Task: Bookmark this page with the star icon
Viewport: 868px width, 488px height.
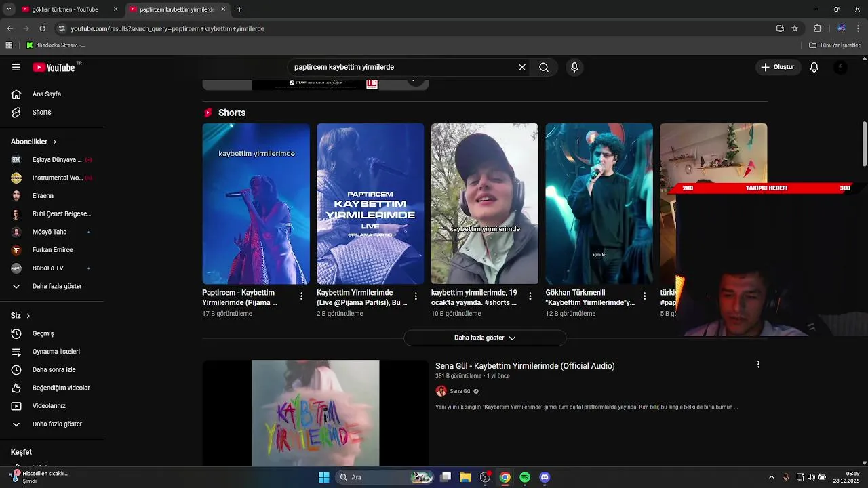Action: [x=795, y=28]
